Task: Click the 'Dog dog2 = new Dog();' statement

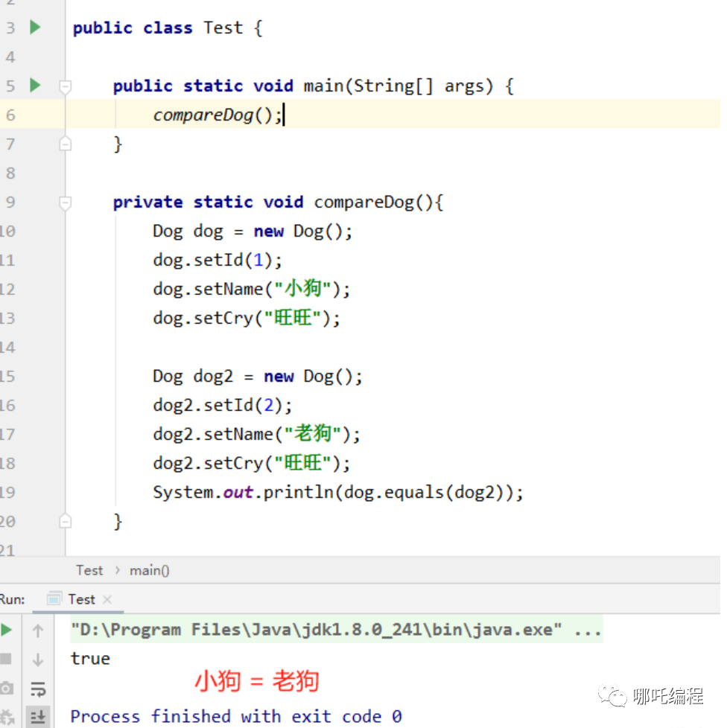Action: point(257,376)
